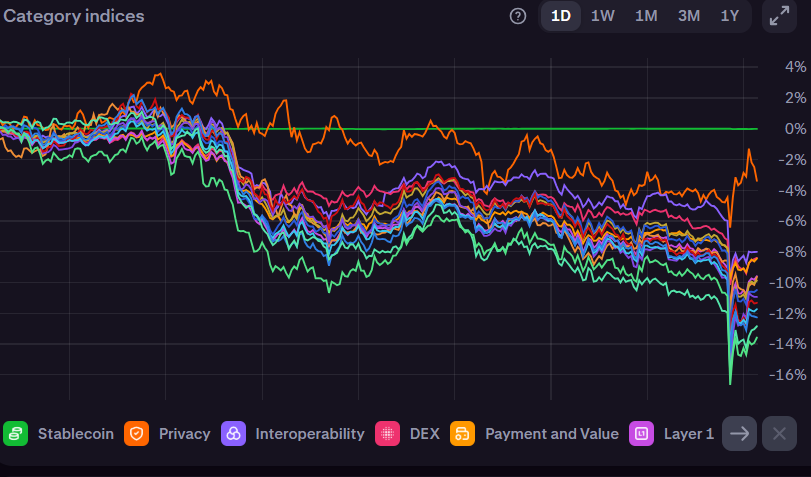Toggle the Interoperability legend label
The width and height of the screenshot is (811, 477).
(x=310, y=434)
